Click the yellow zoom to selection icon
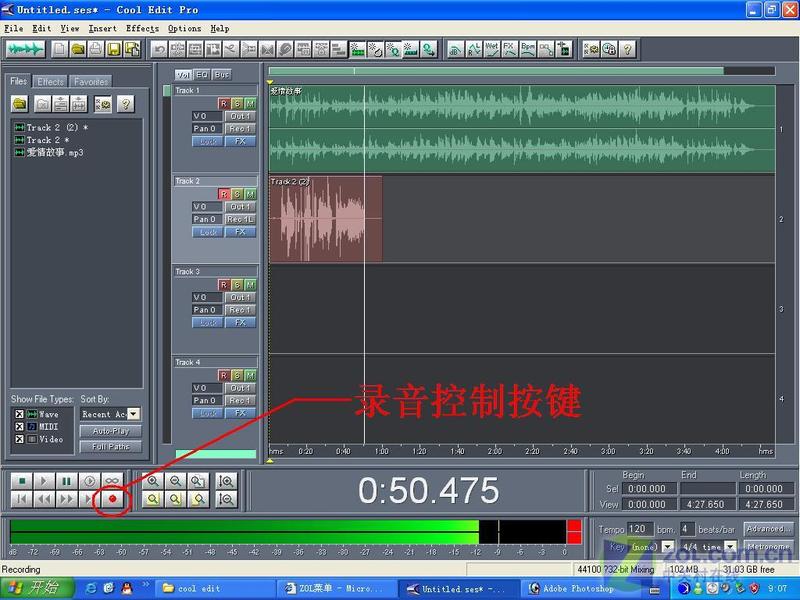Screen dimensions: 800x600 click(x=153, y=499)
